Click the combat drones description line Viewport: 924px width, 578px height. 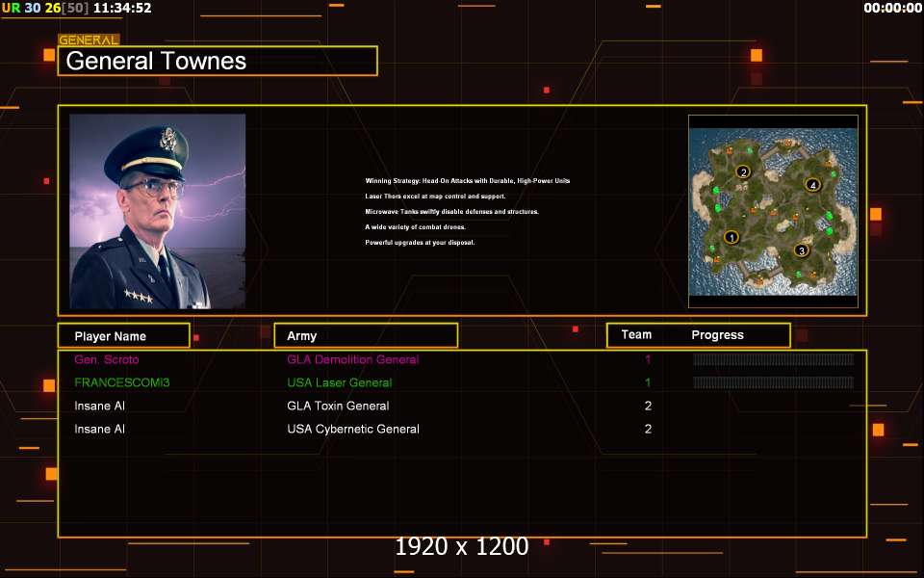415,226
